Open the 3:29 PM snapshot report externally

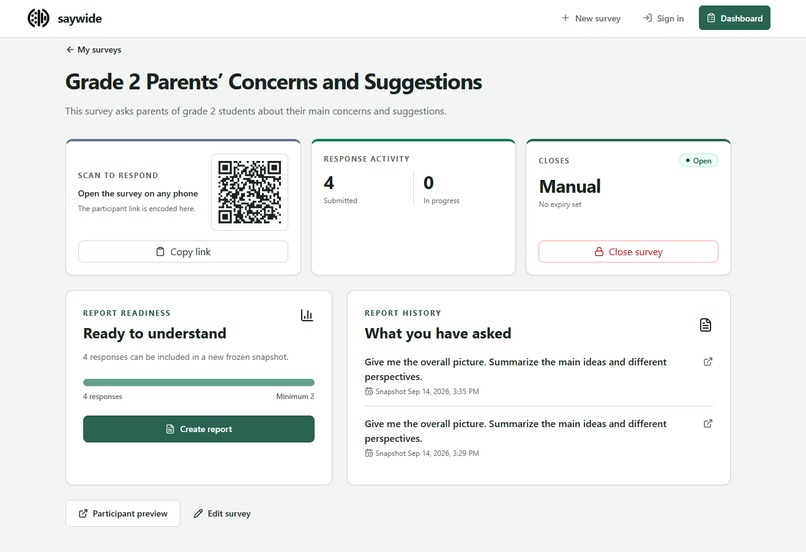pyautogui.click(x=708, y=424)
